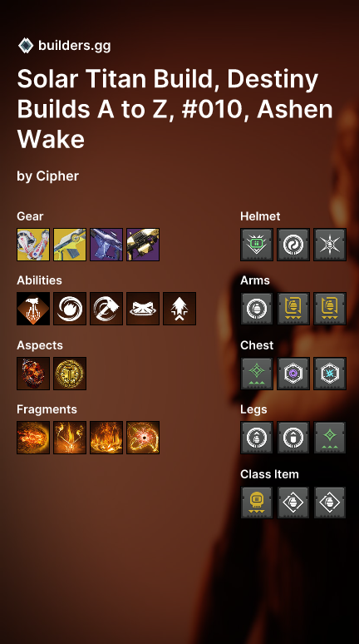Select the golden coin Aspect icon
Image resolution: width=359 pixels, height=644 pixels.
70,374
